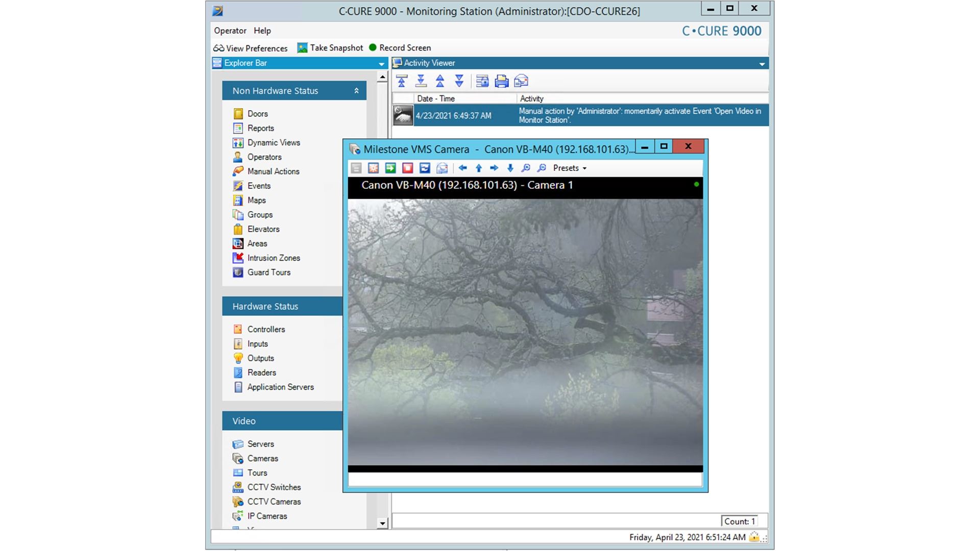
Task: Open Tours under Video
Action: [250, 473]
